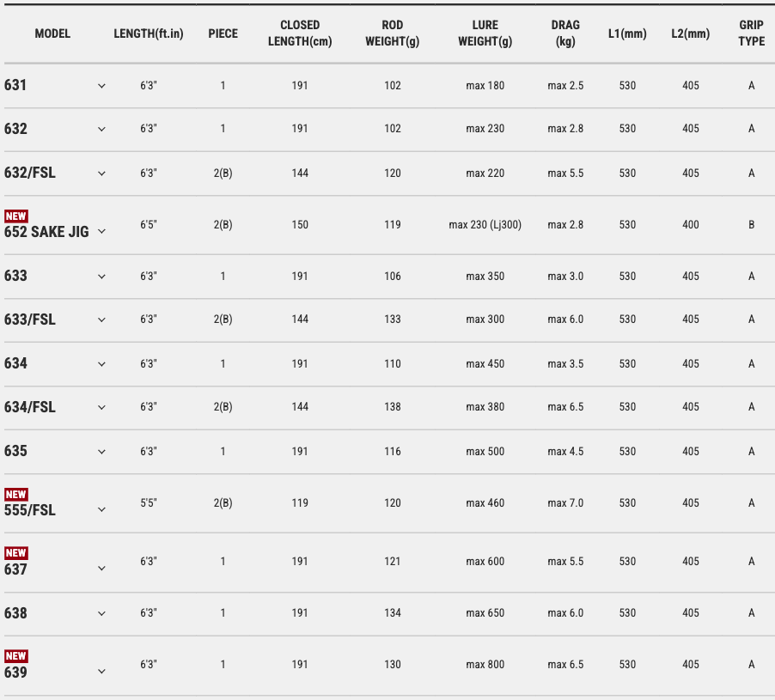Expand the 632/FSL row chevron
The height and width of the screenshot is (700, 775).
click(x=101, y=173)
